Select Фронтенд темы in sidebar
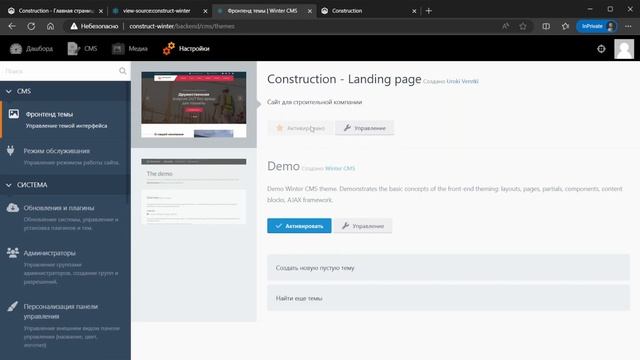Image resolution: width=640 pixels, height=360 pixels. 65,120
